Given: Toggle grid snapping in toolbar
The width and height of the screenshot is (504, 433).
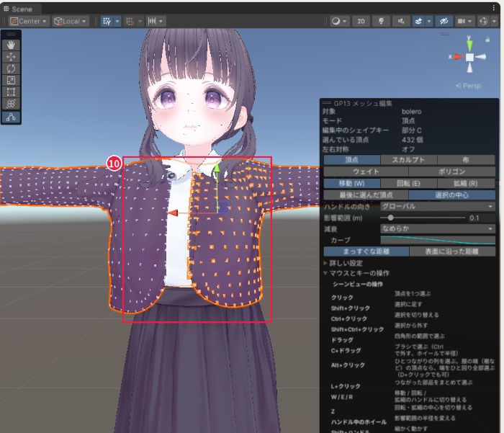Looking at the screenshot, I should (107, 21).
